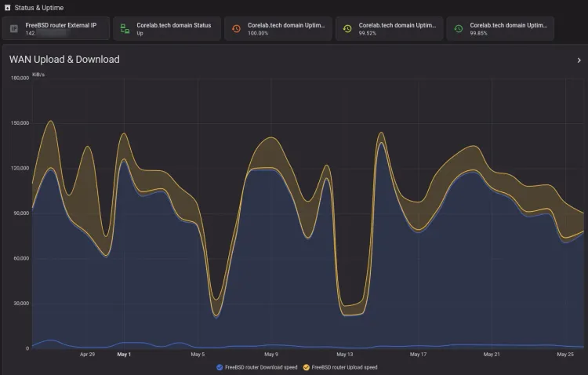The width and height of the screenshot is (588, 375).
Task: Click the May 21 x-axis label
Action: (x=492, y=355)
